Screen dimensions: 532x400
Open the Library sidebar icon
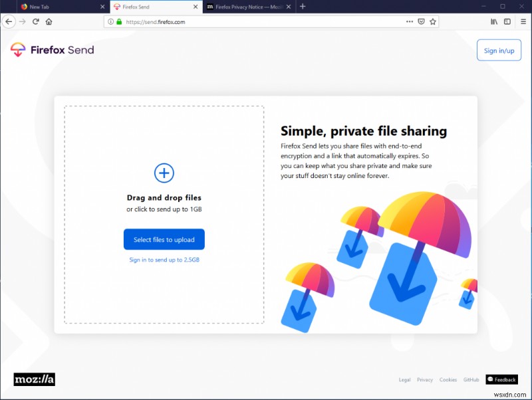point(494,21)
